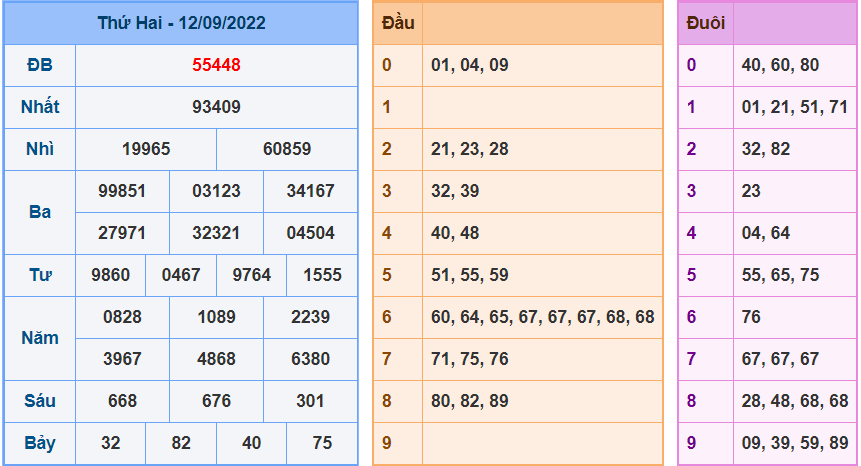Click Đầu row 3 values "32, 39"
Image resolution: width=861 pixels, height=466 pixels.
(455, 191)
